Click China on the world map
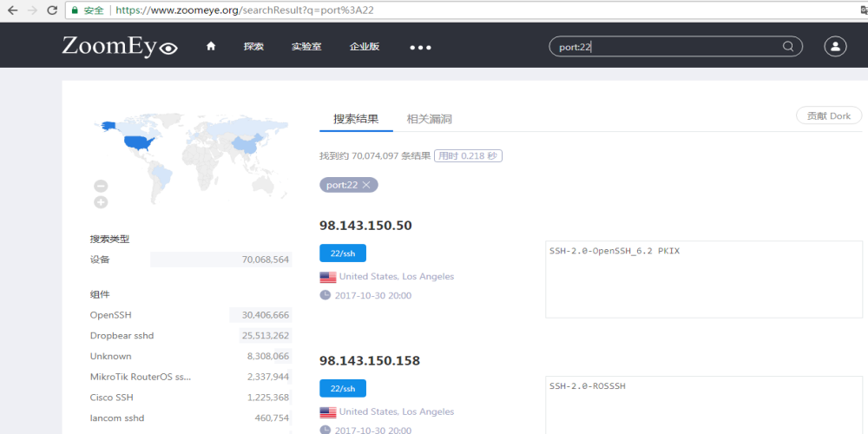Screen dimensions: 868x434 tap(247, 144)
